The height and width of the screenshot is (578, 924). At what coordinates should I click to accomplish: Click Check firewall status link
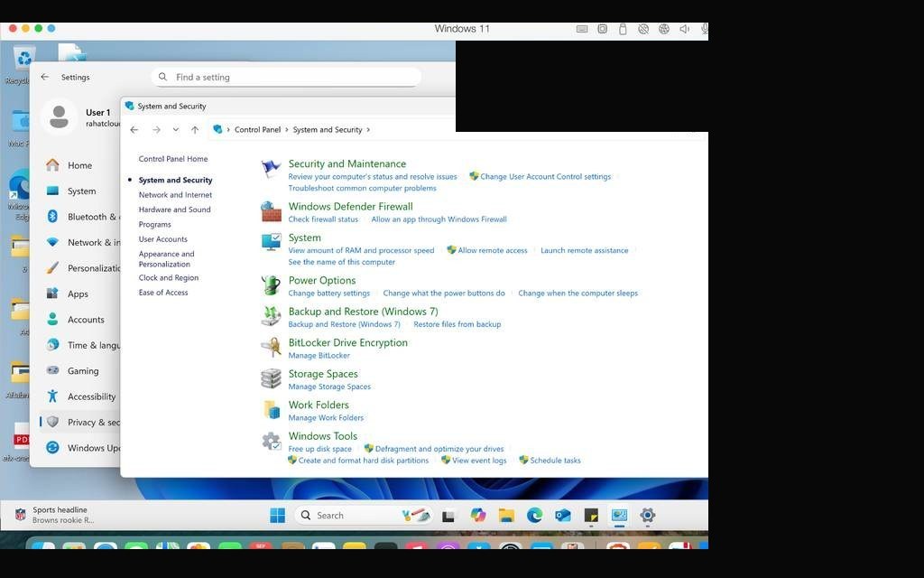(323, 219)
